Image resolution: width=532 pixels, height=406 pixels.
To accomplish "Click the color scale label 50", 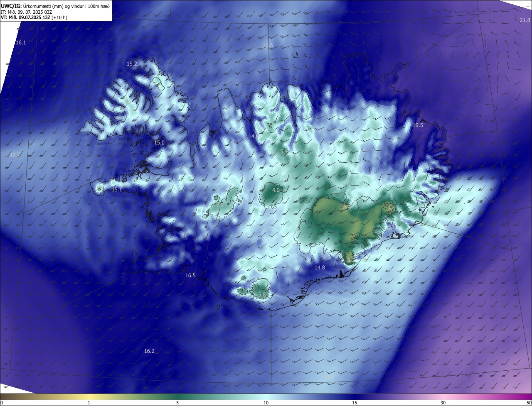I will click(x=529, y=403).
